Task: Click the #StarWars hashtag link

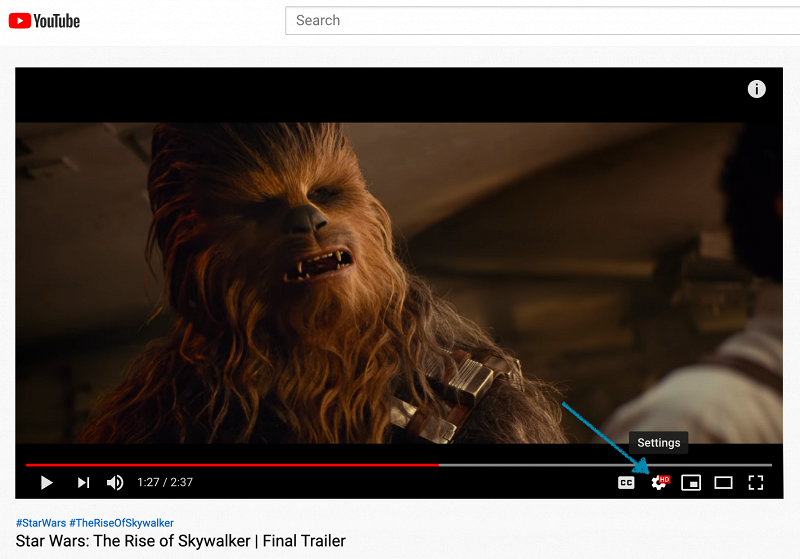Action: click(41, 523)
